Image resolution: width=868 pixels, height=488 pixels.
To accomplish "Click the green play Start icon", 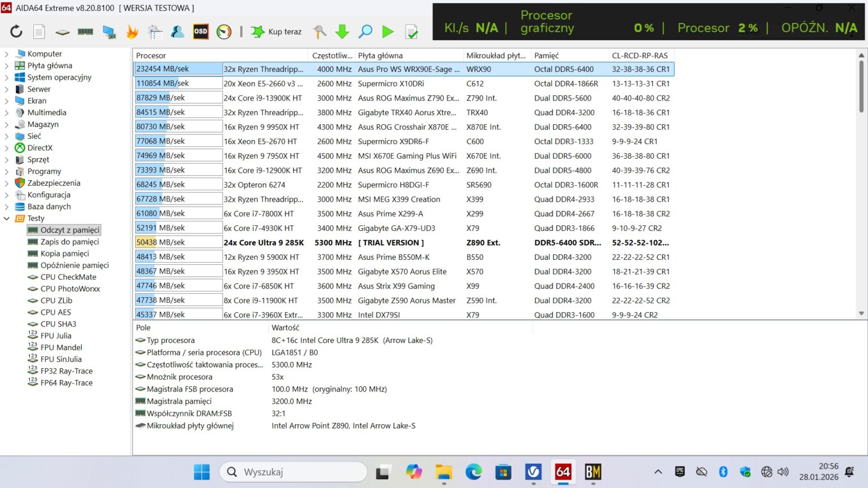I will (x=388, y=32).
